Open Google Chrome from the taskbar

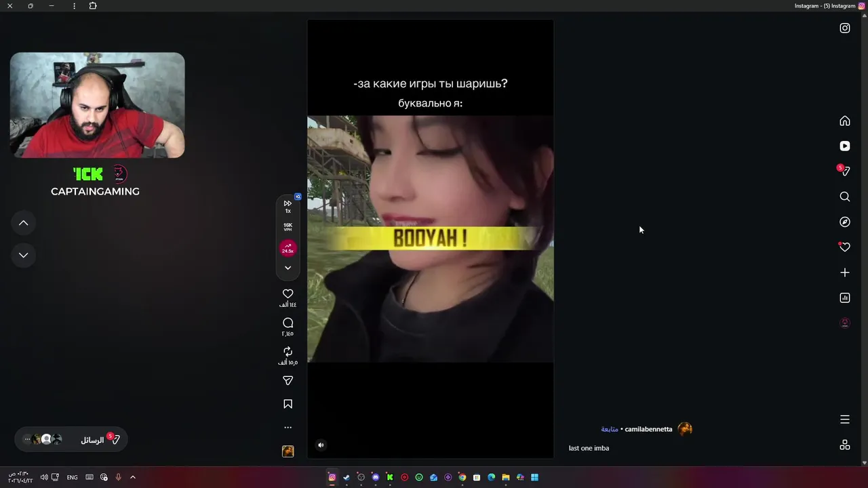click(462, 477)
